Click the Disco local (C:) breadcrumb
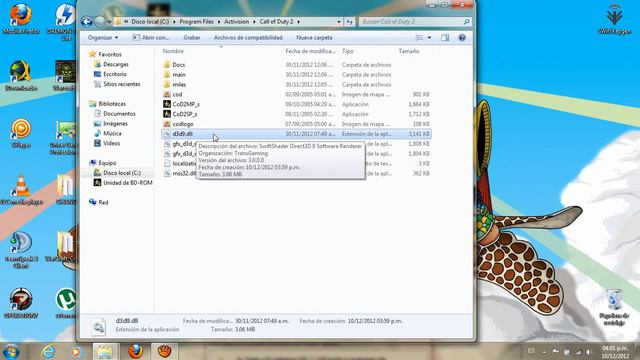640x360 pixels. coord(150,22)
